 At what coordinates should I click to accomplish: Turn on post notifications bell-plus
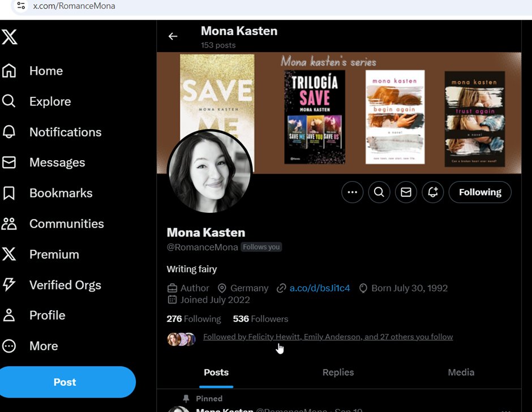432,192
